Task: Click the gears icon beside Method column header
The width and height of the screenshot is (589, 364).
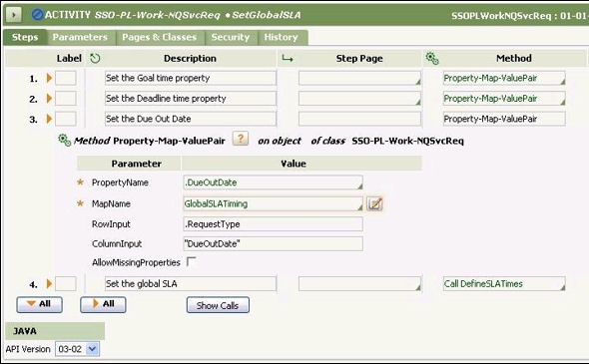Action: (x=432, y=59)
